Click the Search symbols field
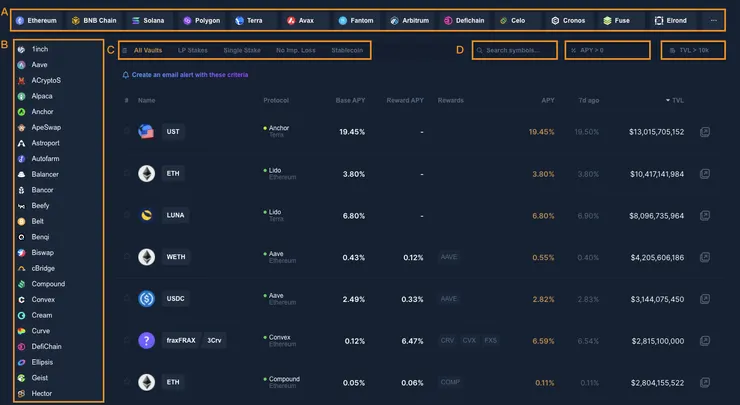Image resolution: width=740 pixels, height=405 pixels. coord(514,50)
